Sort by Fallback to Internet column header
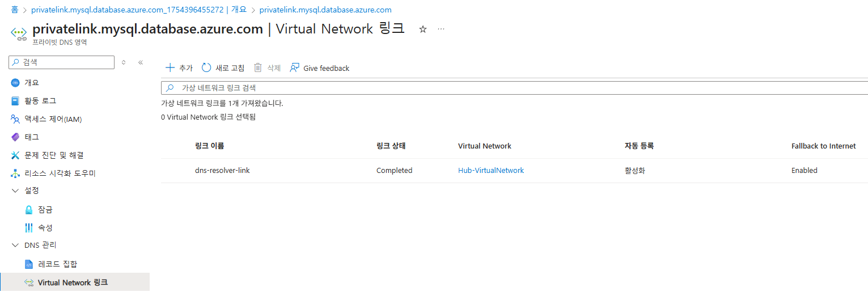The width and height of the screenshot is (868, 292). pyautogui.click(x=823, y=146)
